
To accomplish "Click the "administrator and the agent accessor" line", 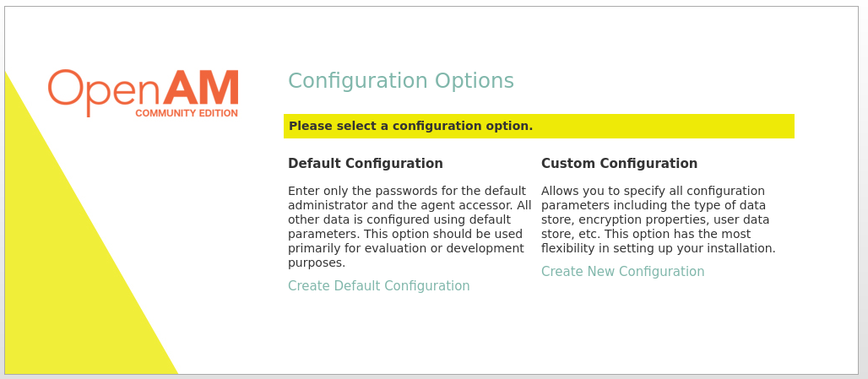I will click(410, 206).
